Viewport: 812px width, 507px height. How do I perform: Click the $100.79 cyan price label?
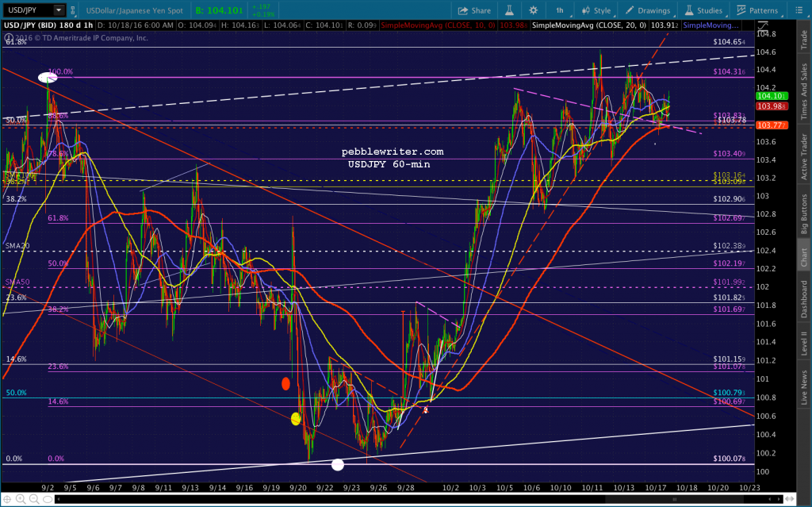click(x=730, y=393)
